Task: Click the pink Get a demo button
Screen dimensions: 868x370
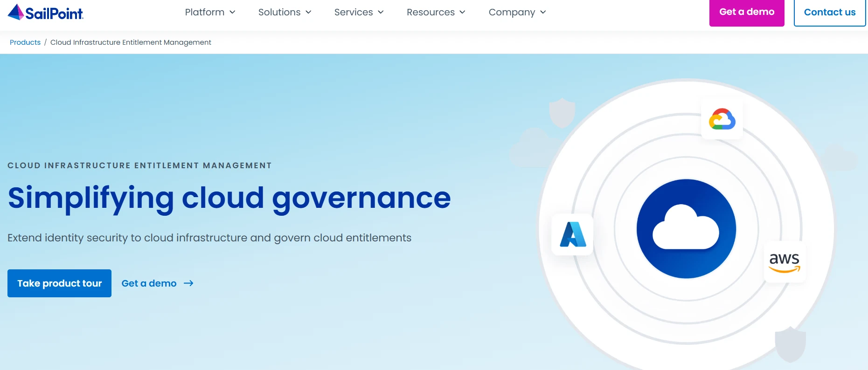Action: click(x=747, y=13)
